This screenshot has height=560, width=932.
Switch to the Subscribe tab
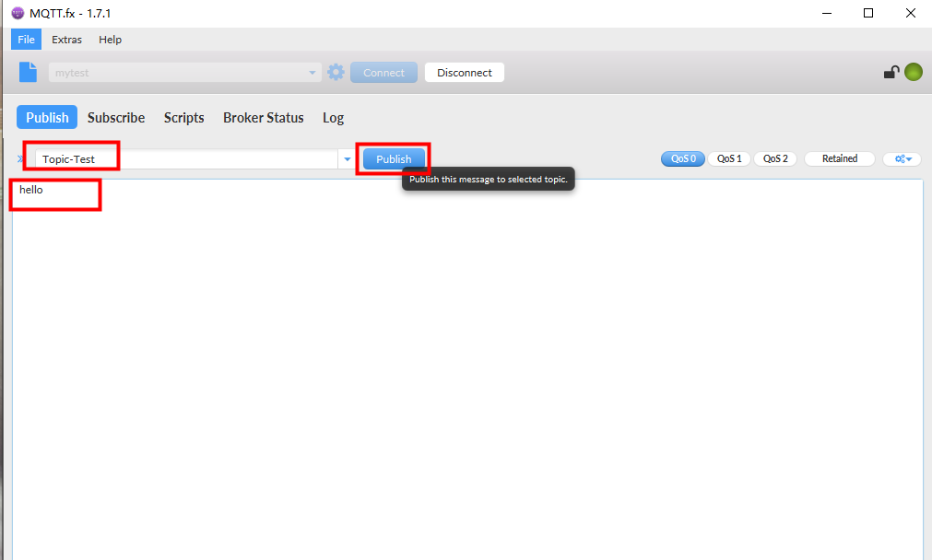coord(116,118)
